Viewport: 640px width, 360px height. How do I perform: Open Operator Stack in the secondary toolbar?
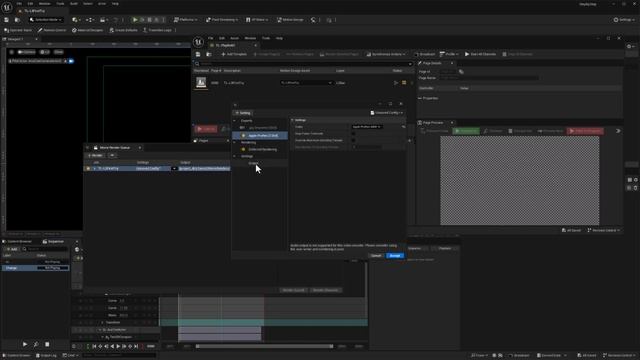tap(18, 30)
